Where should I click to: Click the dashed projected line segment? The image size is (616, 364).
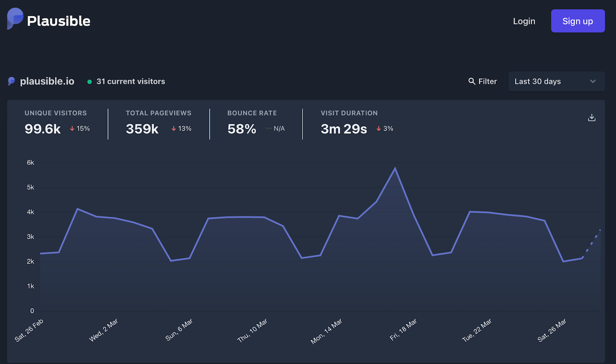tap(591, 244)
